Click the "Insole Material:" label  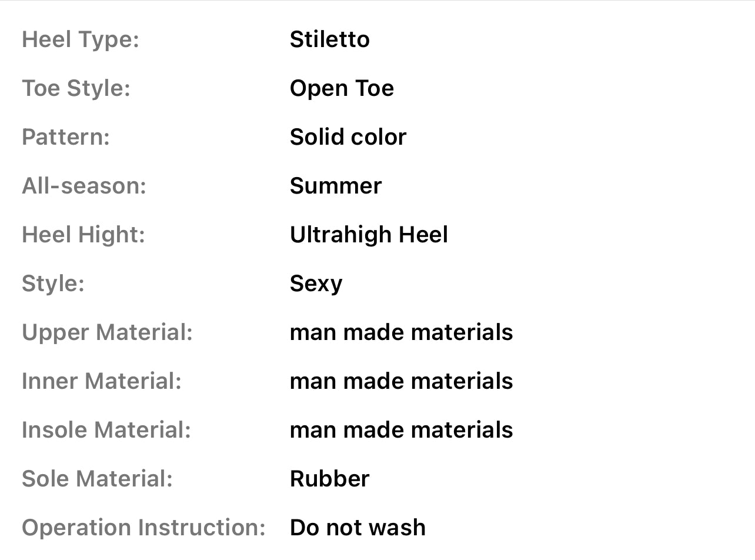pyautogui.click(x=106, y=431)
